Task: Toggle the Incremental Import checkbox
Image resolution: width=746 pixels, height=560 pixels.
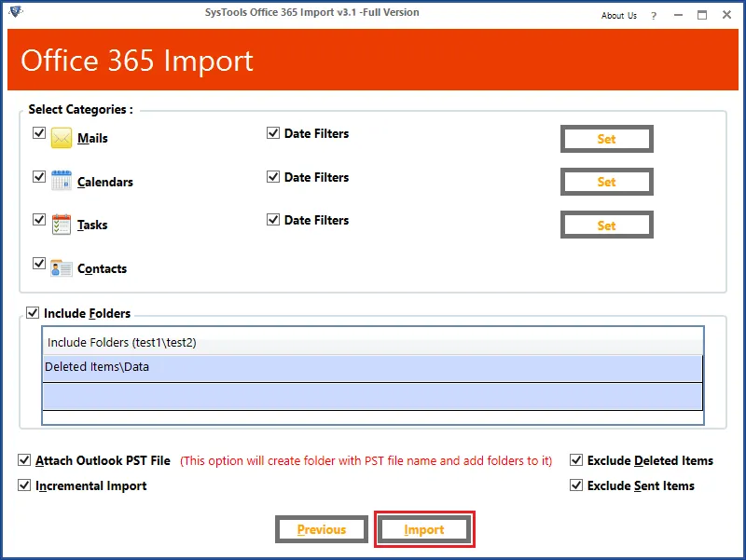Action: tap(24, 485)
